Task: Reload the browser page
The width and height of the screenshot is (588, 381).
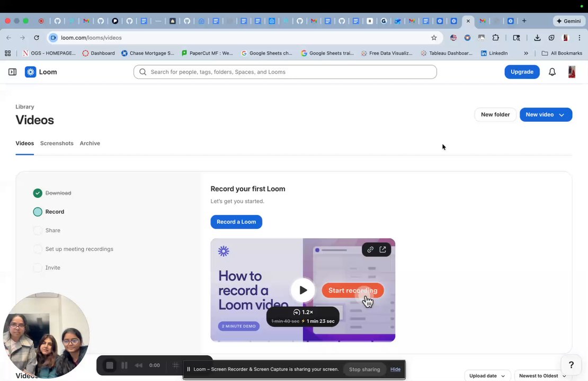Action: click(37, 38)
